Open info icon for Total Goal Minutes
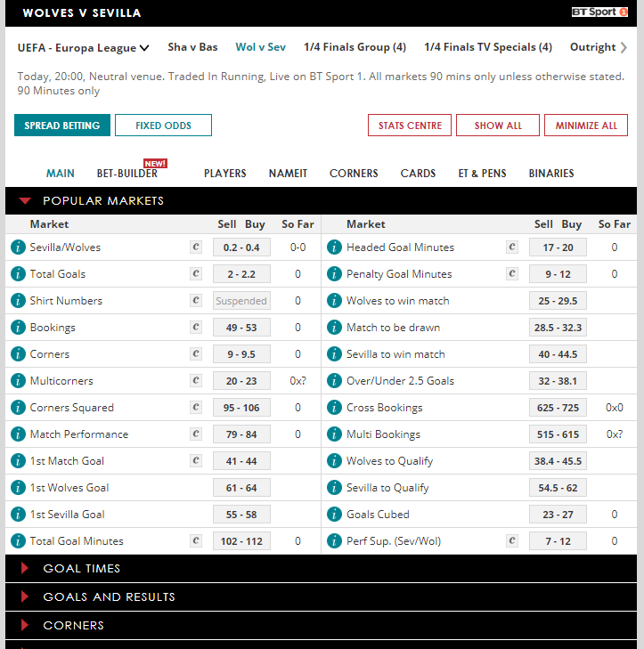644x649 pixels. [18, 541]
